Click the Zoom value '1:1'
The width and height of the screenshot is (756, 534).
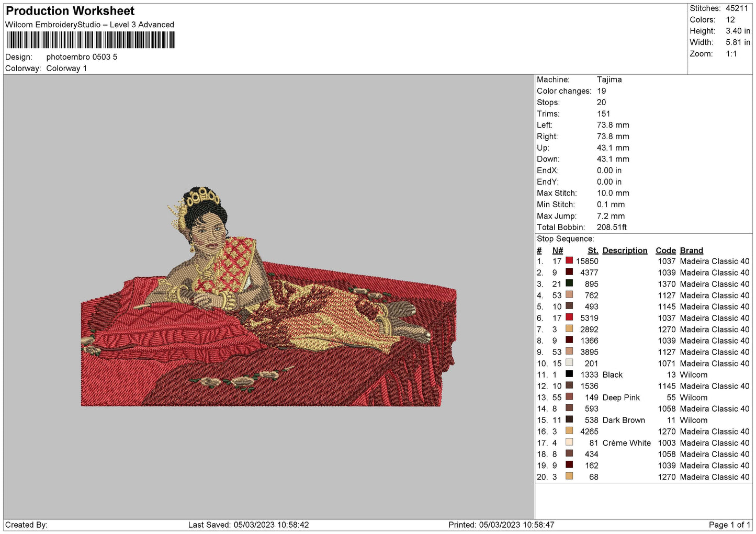[x=731, y=54]
